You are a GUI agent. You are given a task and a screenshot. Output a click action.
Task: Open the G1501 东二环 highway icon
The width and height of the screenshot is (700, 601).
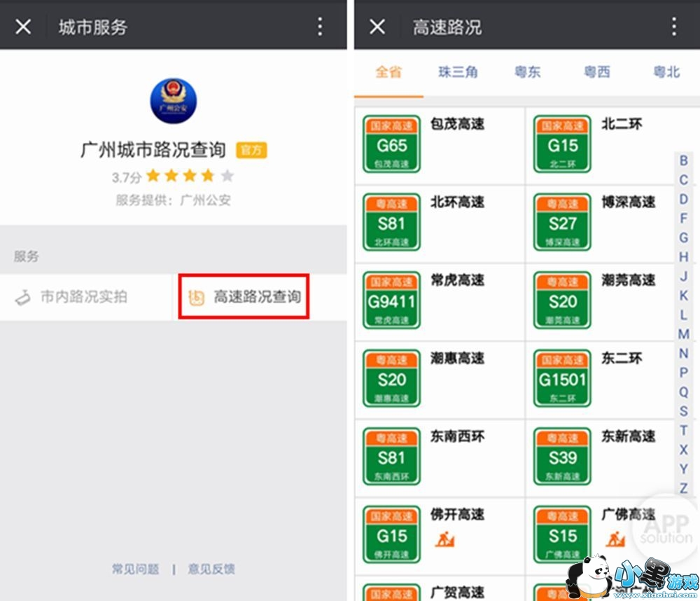click(x=563, y=378)
